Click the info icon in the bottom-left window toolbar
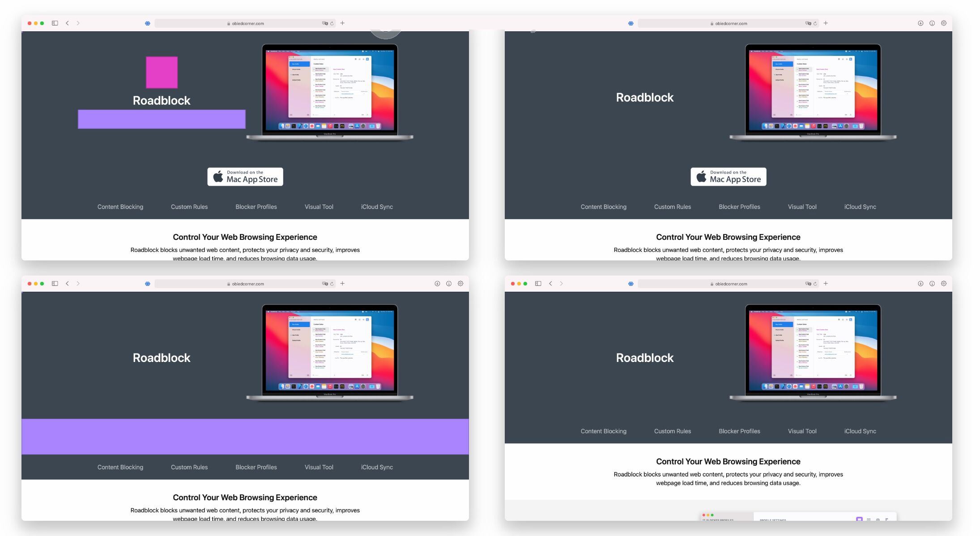 point(449,284)
